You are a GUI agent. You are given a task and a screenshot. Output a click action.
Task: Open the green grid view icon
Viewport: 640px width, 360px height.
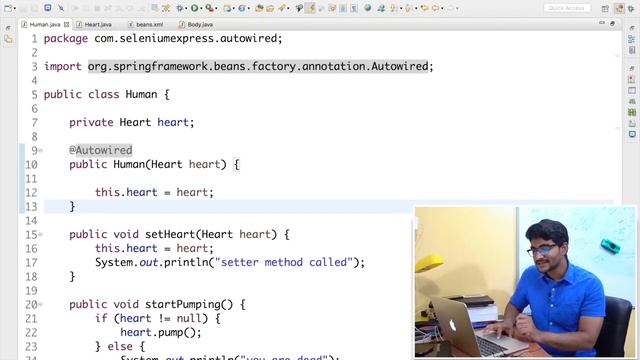click(632, 112)
